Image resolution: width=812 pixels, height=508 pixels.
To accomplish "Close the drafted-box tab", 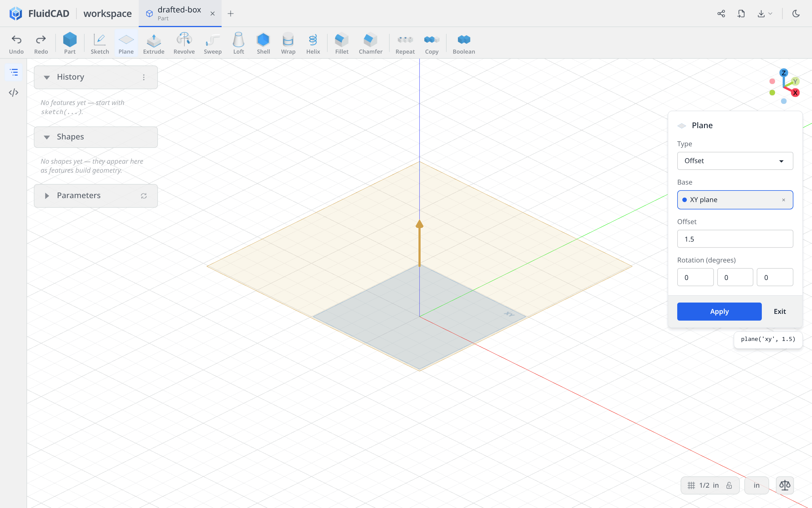I will pos(212,14).
